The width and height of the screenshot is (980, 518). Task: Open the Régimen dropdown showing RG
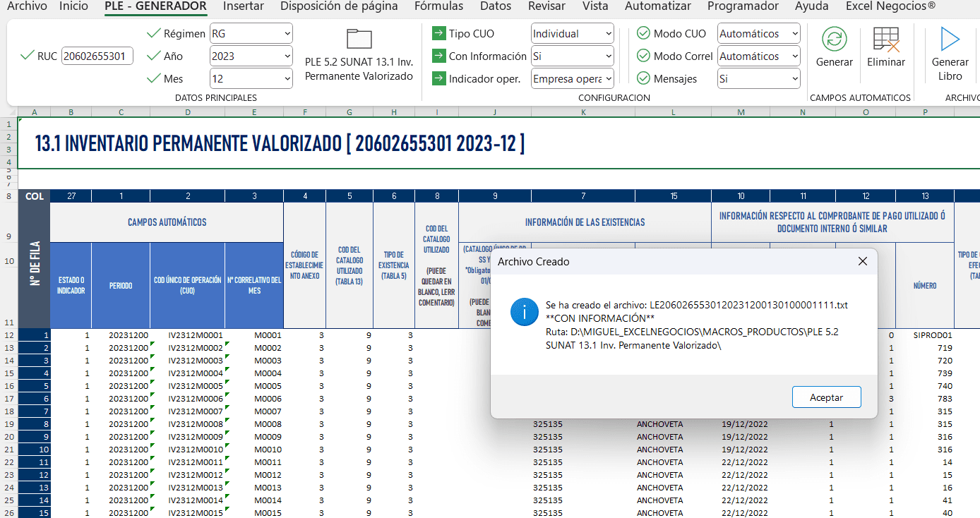(251, 34)
